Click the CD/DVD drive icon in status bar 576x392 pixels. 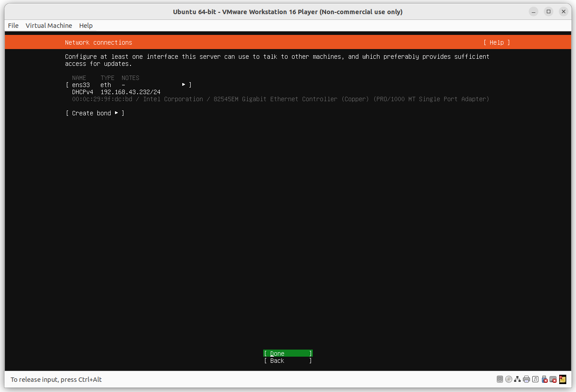coord(509,379)
